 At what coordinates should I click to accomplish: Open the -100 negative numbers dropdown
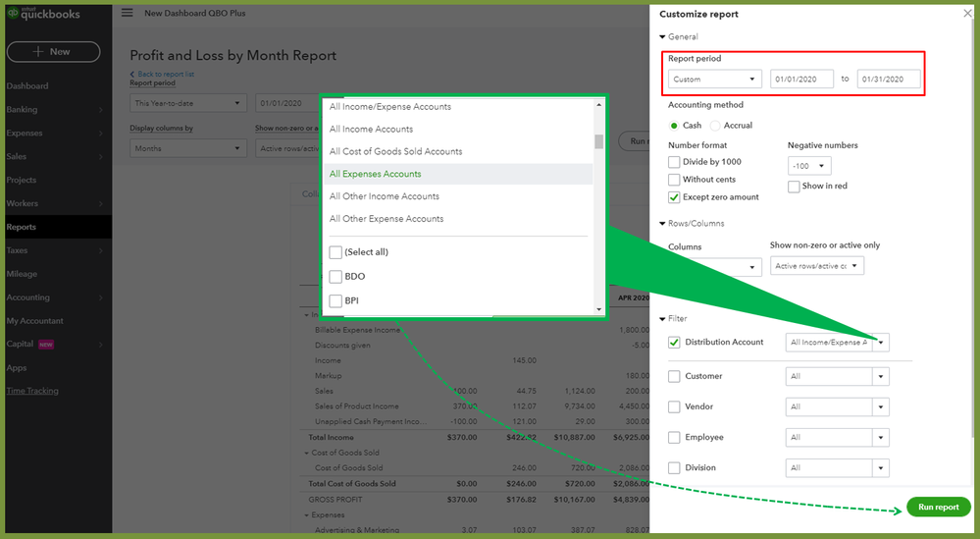pyautogui.click(x=809, y=166)
